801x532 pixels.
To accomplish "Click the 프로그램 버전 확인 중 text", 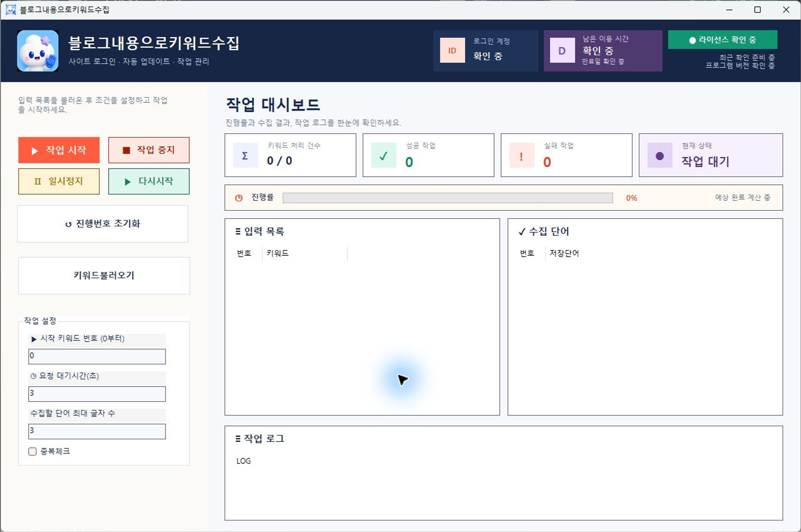I will point(740,66).
